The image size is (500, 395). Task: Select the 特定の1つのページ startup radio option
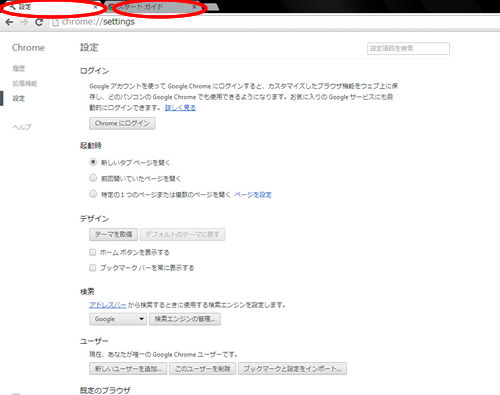93,194
